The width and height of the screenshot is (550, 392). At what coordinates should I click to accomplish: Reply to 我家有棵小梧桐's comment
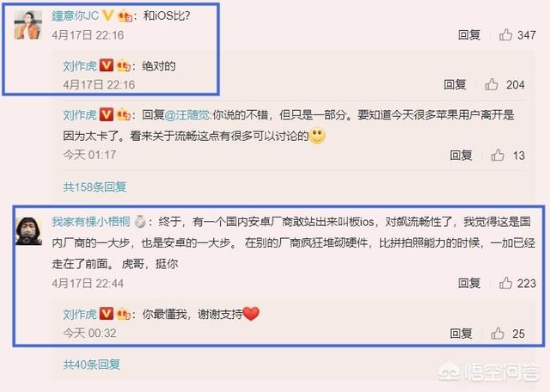coord(469,283)
